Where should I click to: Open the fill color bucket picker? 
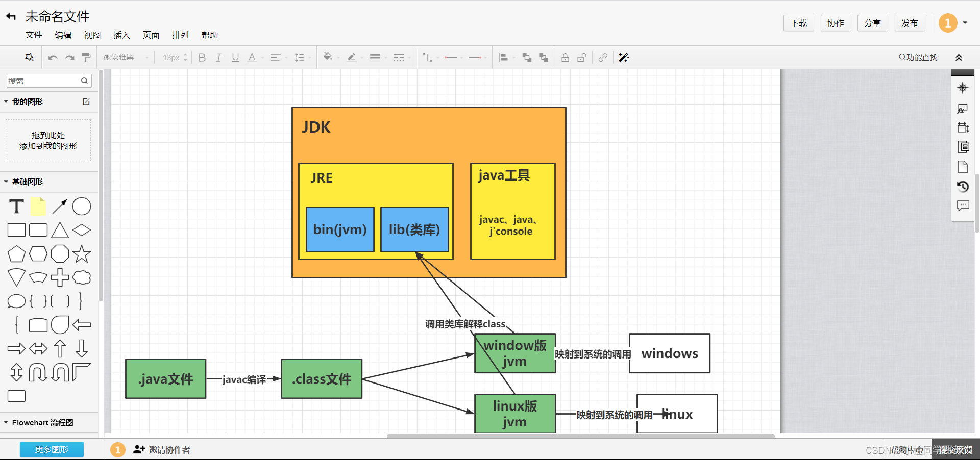[331, 58]
